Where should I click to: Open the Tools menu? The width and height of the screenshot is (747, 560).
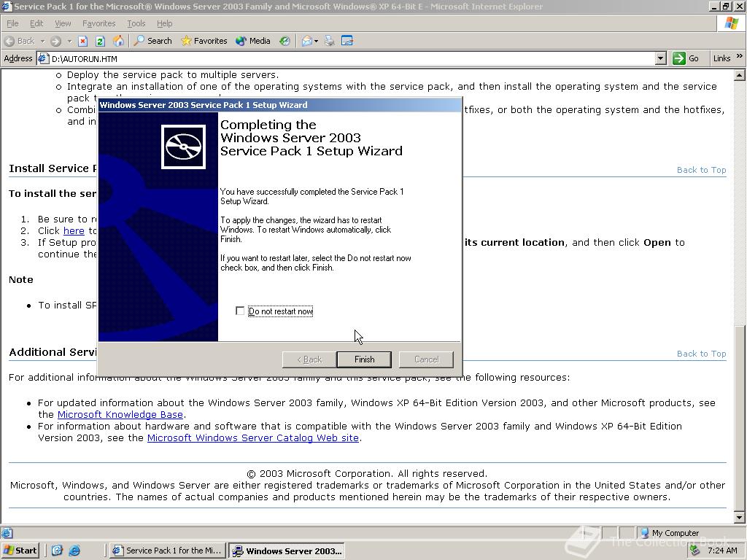pyautogui.click(x=136, y=23)
